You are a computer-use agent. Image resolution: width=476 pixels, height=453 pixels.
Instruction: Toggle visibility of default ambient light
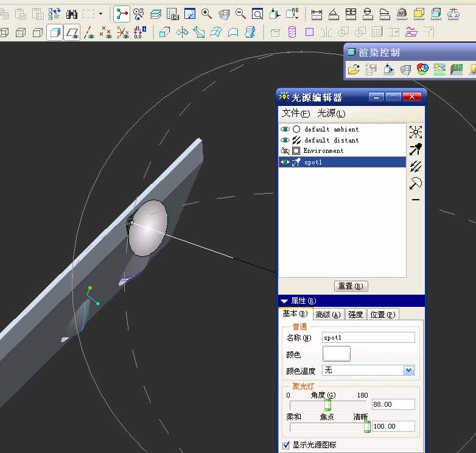pyautogui.click(x=285, y=129)
